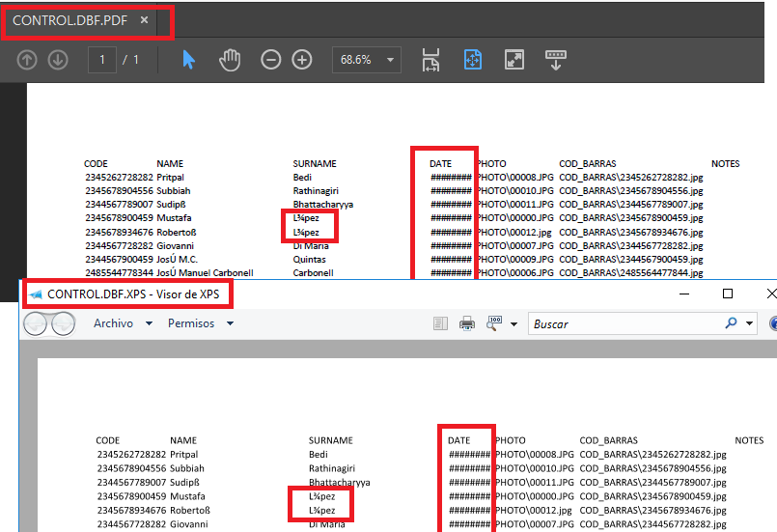Image resolution: width=777 pixels, height=532 pixels.
Task: Zoom out with the minus button
Action: pyautogui.click(x=271, y=60)
